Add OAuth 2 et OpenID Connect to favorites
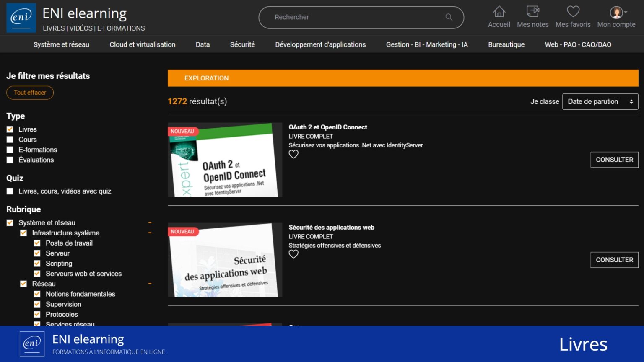The image size is (644, 362). coord(293,154)
